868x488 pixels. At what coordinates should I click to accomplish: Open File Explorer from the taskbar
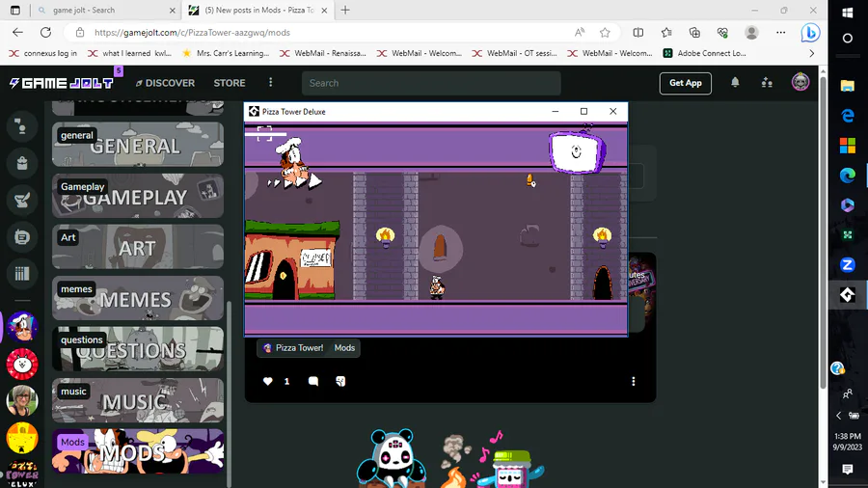(848, 85)
